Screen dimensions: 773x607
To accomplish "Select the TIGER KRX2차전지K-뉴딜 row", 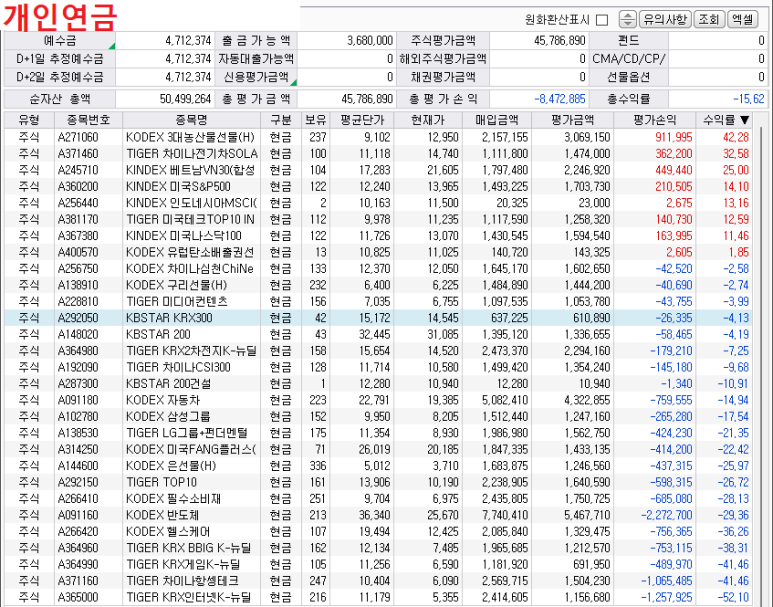I will (380, 351).
